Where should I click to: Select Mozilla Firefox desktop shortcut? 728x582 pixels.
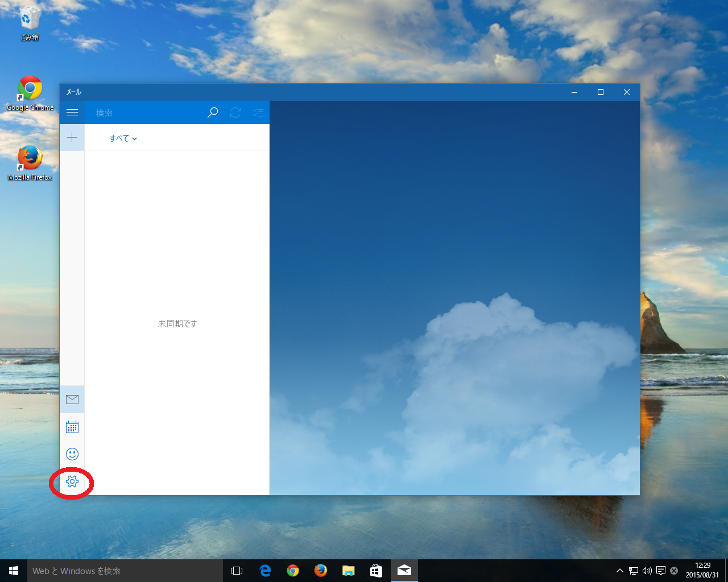pos(30,163)
